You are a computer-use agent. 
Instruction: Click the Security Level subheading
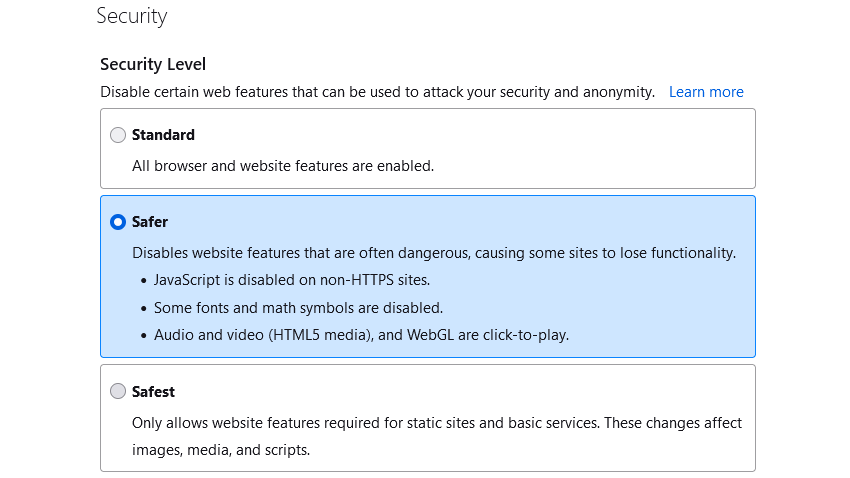153,64
